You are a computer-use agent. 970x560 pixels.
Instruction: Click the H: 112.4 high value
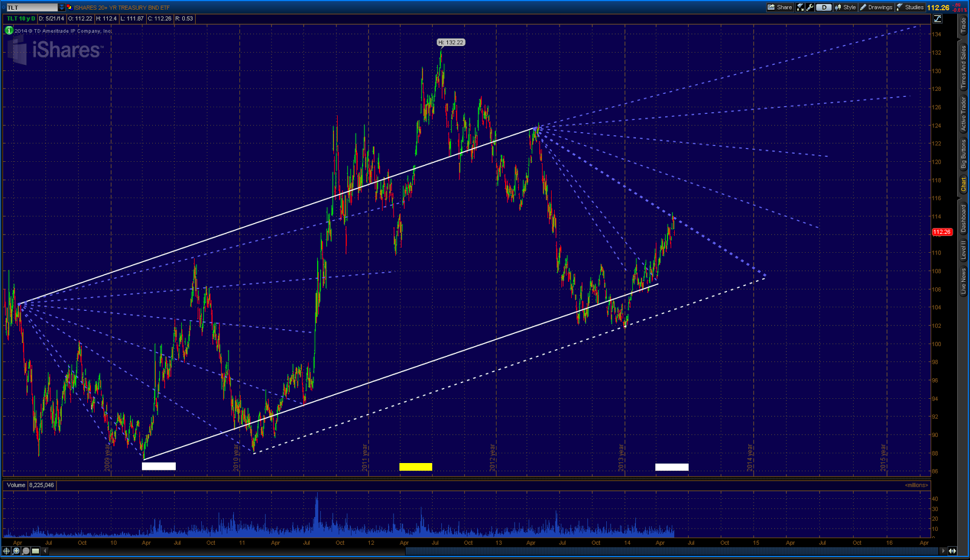[x=106, y=19]
